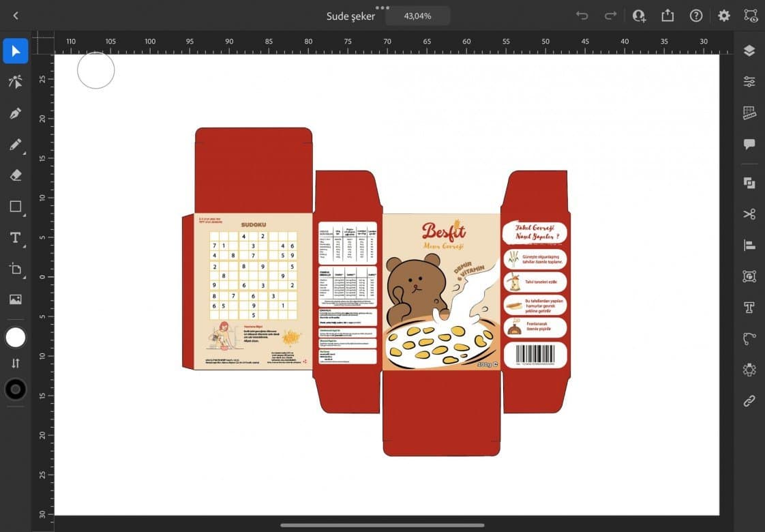Tap the document title Sude şeker
Screen dimensions: 765x532
(x=350, y=16)
